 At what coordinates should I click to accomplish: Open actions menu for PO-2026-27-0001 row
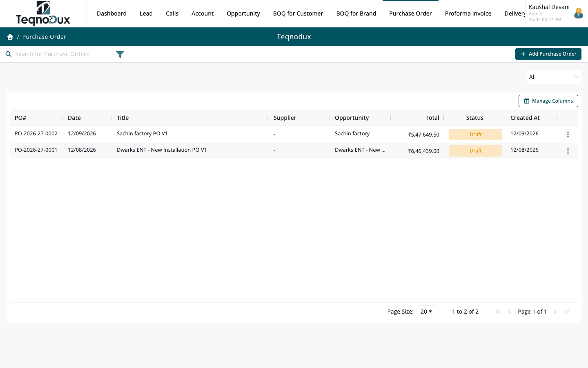[568, 151]
